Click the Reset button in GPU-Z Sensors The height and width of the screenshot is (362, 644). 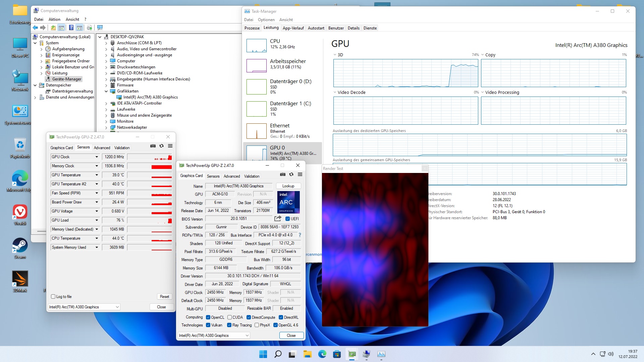click(164, 297)
